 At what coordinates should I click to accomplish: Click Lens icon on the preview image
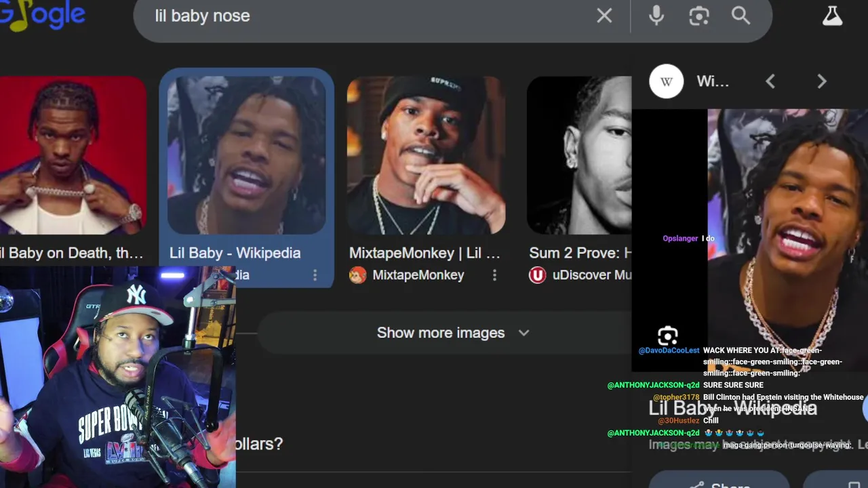(667, 336)
